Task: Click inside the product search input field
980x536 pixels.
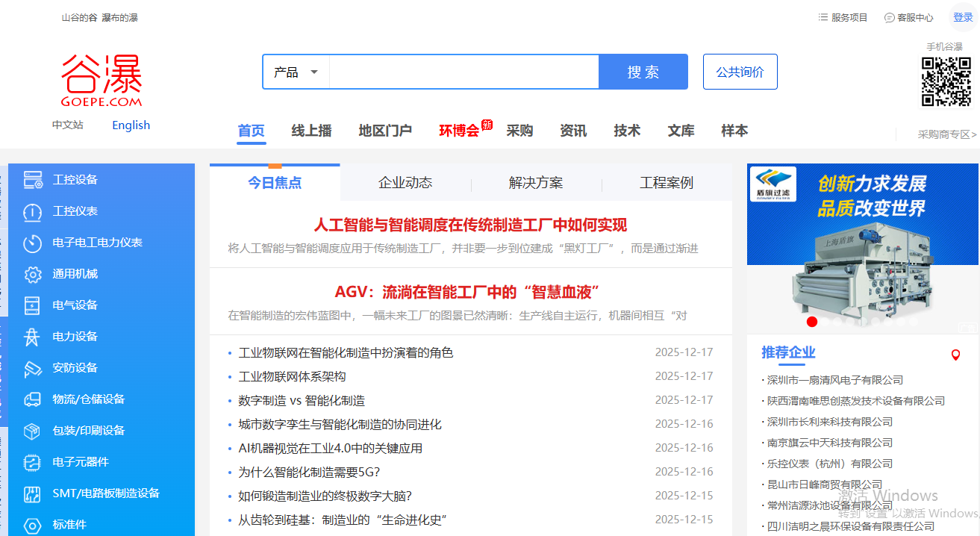Action: click(463, 71)
